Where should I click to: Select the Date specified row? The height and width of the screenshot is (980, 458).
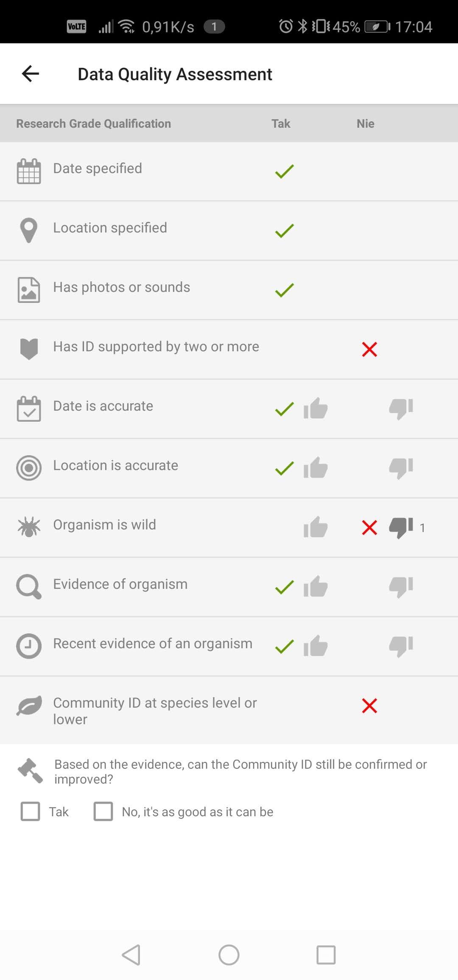pyautogui.click(x=229, y=171)
